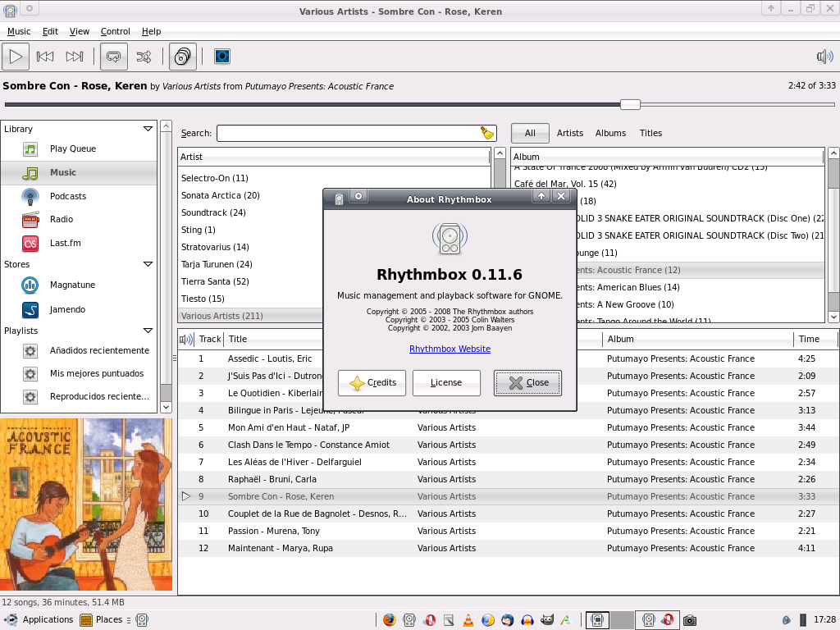840x630 pixels.
Task: Open the About dialog window menu icon
Action: pos(339,199)
